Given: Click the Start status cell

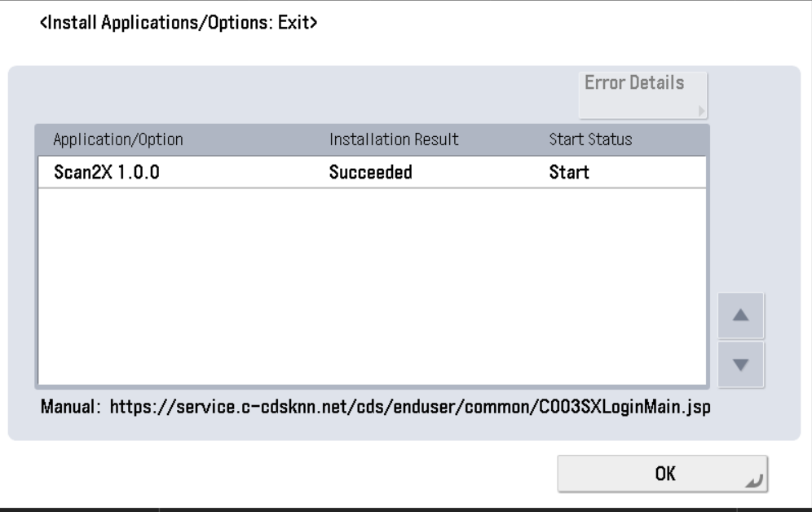Looking at the screenshot, I should click(x=569, y=173).
